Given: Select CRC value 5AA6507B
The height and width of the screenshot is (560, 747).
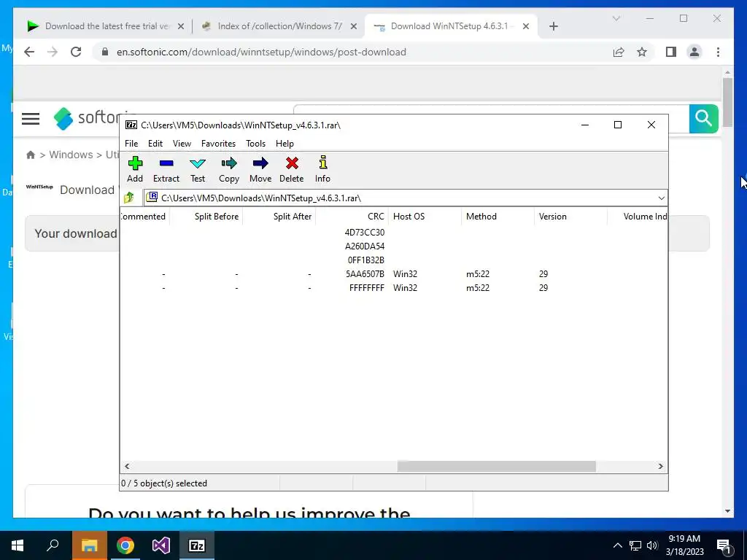Looking at the screenshot, I should (x=365, y=274).
